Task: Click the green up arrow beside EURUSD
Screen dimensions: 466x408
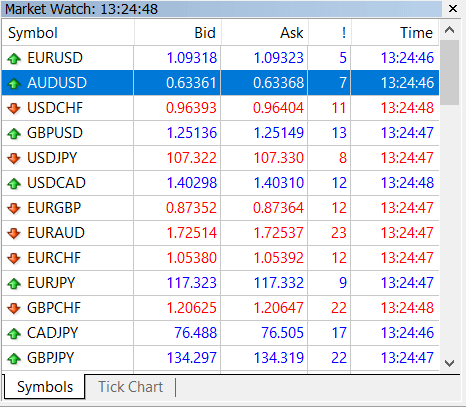Action: point(14,59)
